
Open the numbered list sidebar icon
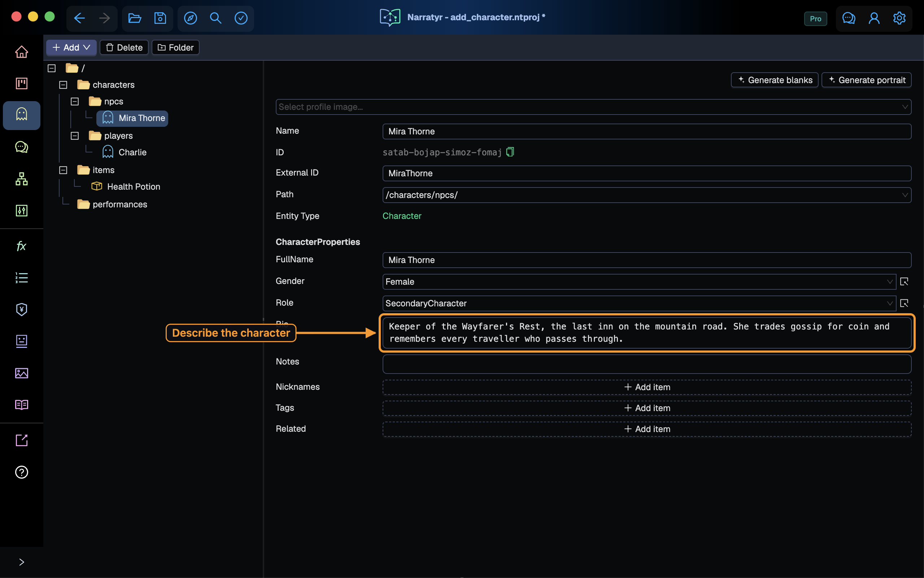pyautogui.click(x=21, y=277)
